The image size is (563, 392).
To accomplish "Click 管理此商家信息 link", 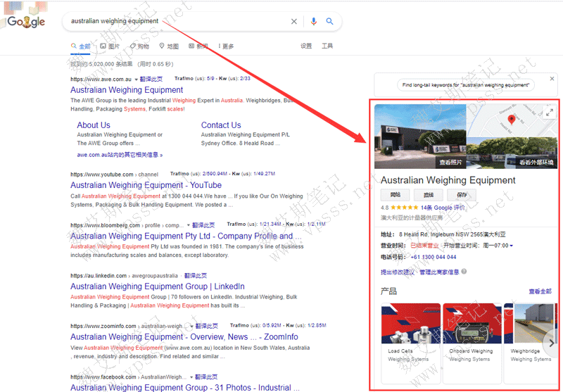I will click(x=439, y=272).
